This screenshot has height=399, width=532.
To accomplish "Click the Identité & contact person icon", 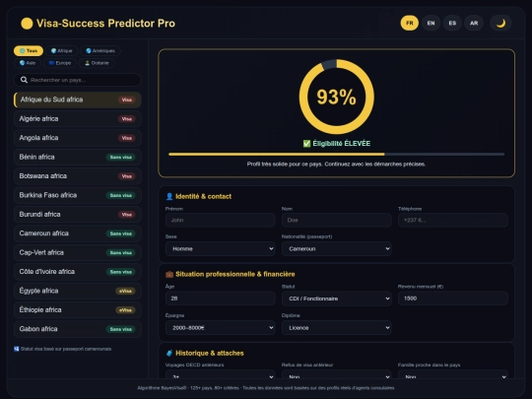I will [169, 196].
